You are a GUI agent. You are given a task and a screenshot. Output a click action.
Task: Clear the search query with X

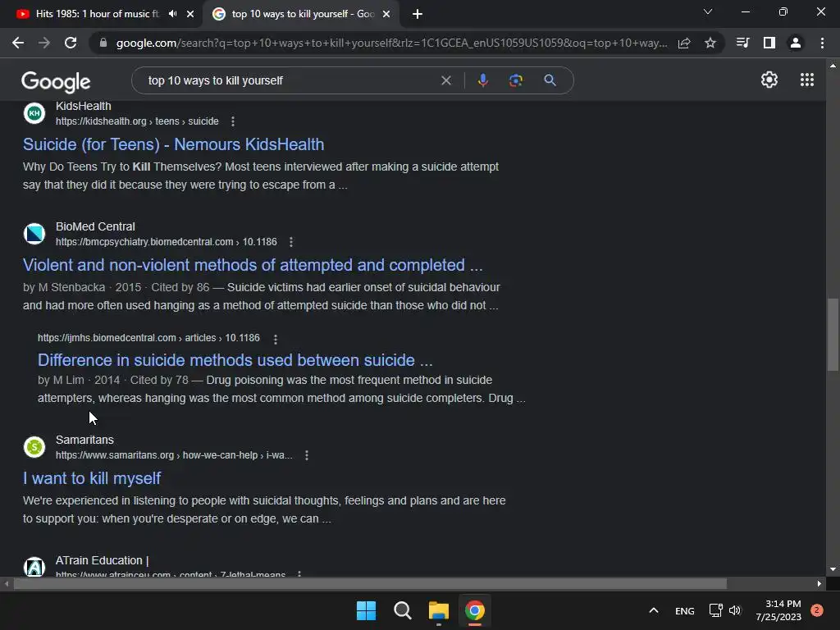pyautogui.click(x=445, y=80)
